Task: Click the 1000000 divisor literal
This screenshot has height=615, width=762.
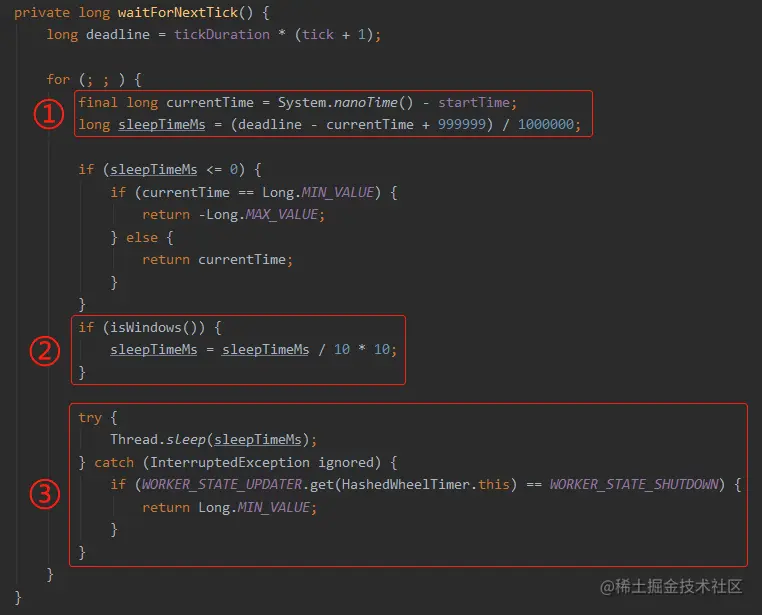Action: tap(545, 124)
